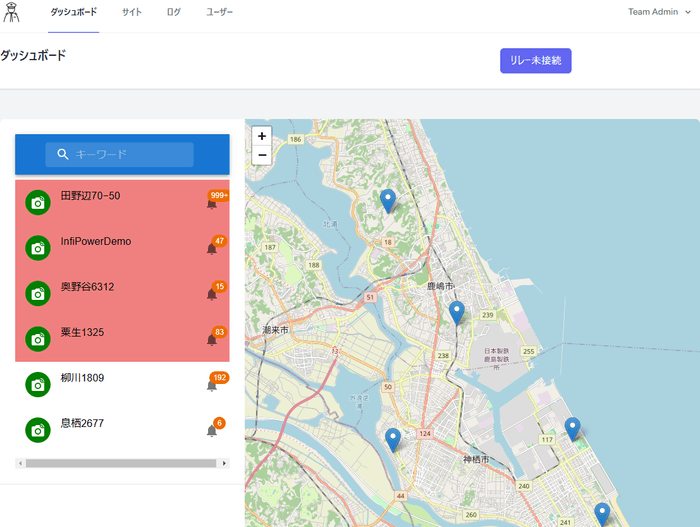Open the notification bell for 栗生1325
This screenshot has width=700, height=527.
212,339
